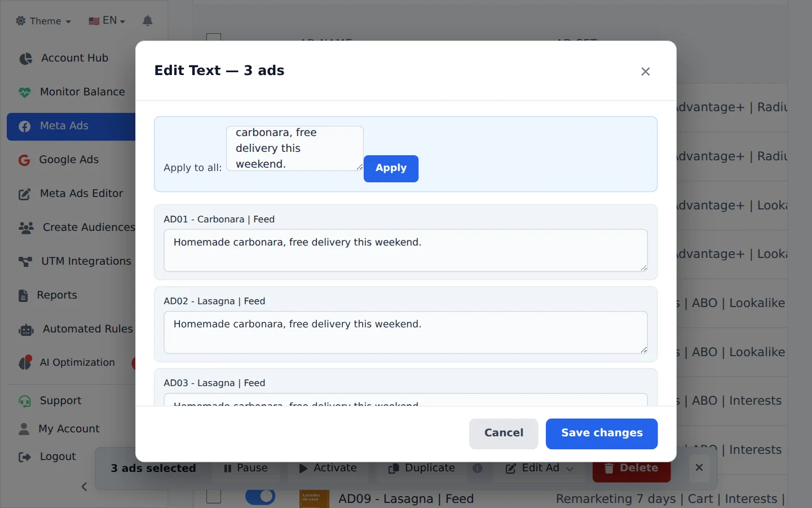Image resolution: width=812 pixels, height=508 pixels.
Task: Focus the AD02 - Lasagna text field
Action: coord(405,332)
